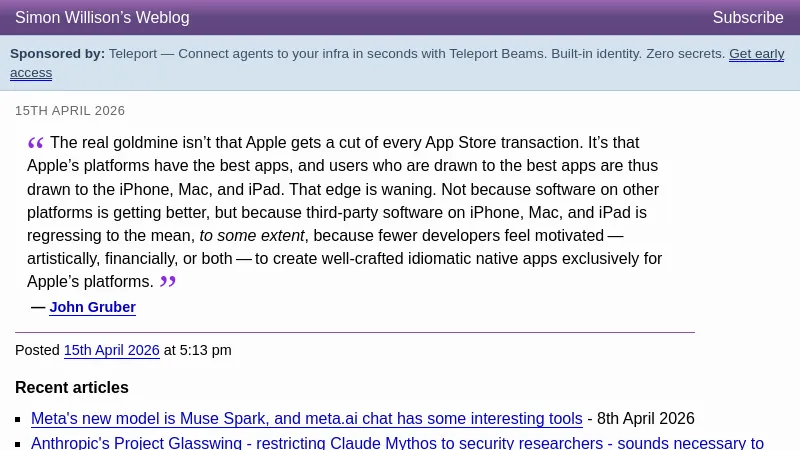Click the bold Sponsored by label
The image size is (800, 450).
(x=57, y=54)
